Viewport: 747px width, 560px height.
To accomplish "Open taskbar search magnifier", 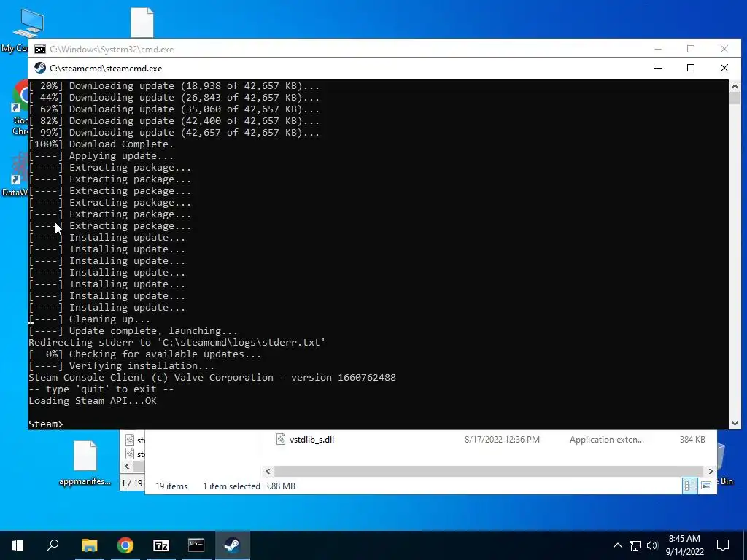I will click(53, 545).
